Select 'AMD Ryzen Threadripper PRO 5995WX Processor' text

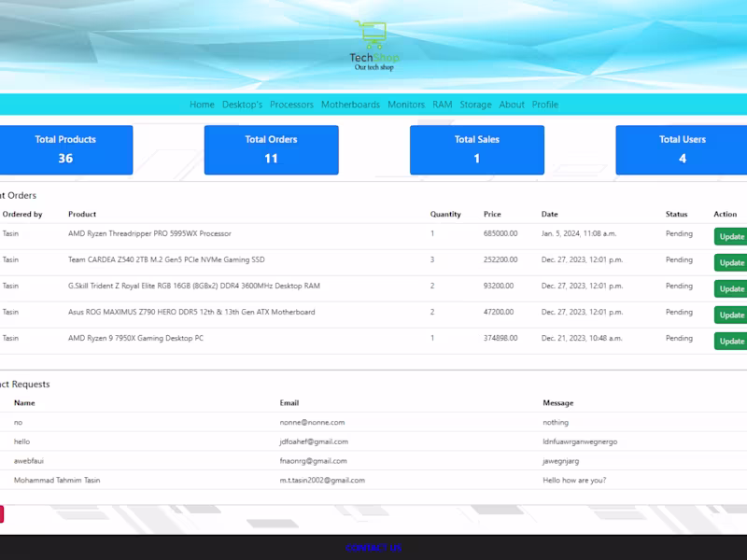click(149, 233)
